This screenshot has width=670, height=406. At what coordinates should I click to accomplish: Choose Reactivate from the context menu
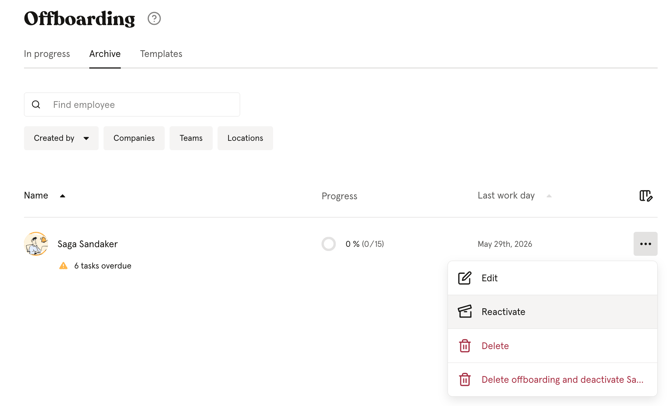pyautogui.click(x=552, y=312)
